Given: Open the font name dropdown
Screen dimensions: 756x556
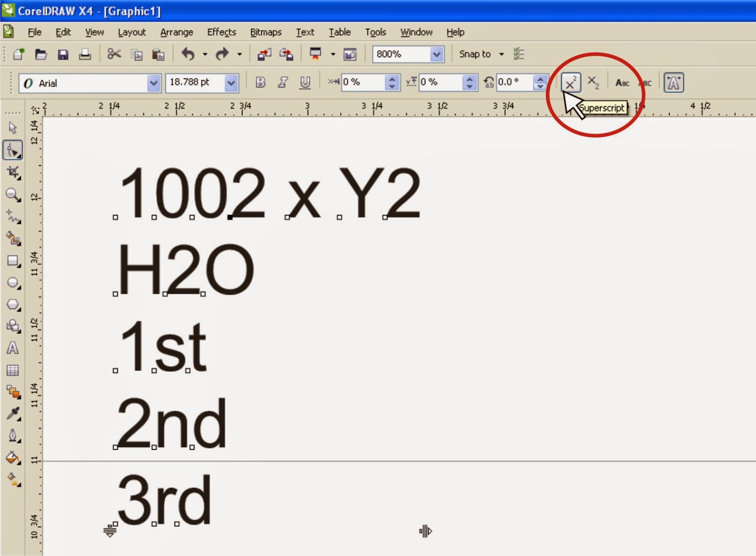Looking at the screenshot, I should [x=153, y=83].
